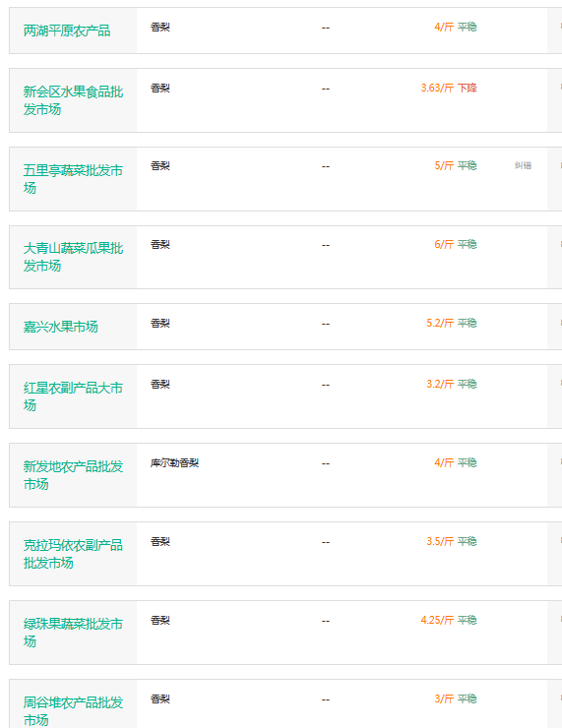Image resolution: width=562 pixels, height=728 pixels.
Task: Select the 库尔勒香梨 product name
Action: pos(174,463)
